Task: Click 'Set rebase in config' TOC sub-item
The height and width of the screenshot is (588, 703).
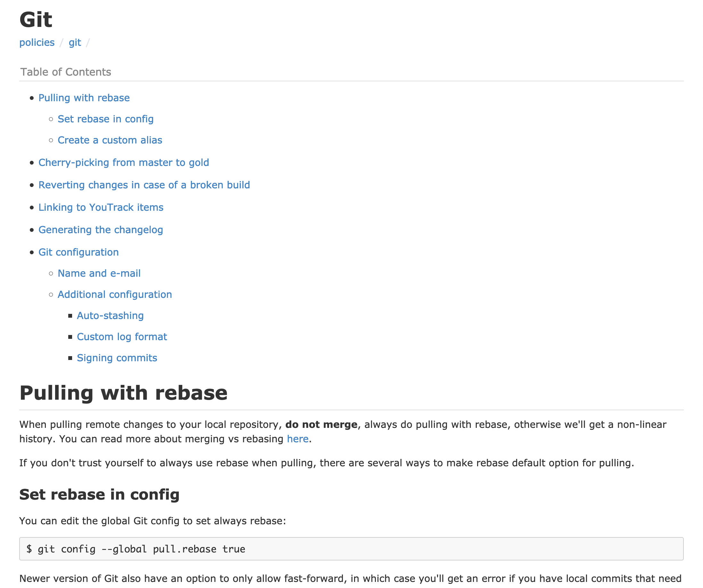Action: [106, 119]
